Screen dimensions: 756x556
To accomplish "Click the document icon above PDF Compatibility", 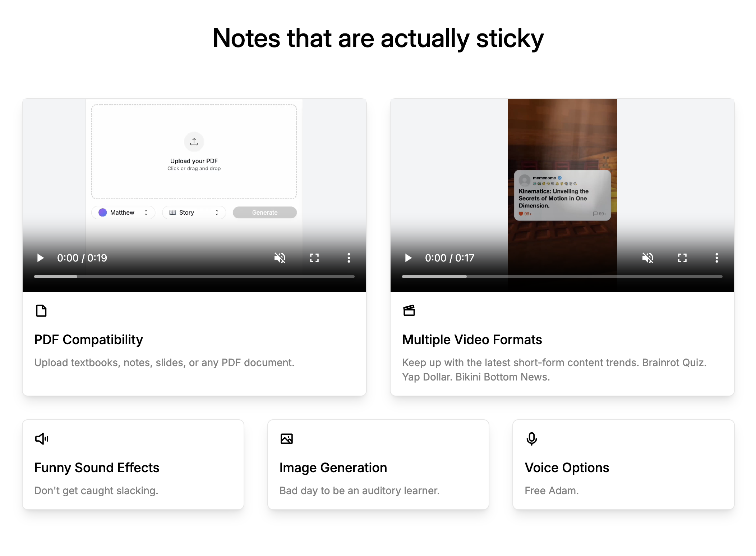I will pyautogui.click(x=41, y=311).
